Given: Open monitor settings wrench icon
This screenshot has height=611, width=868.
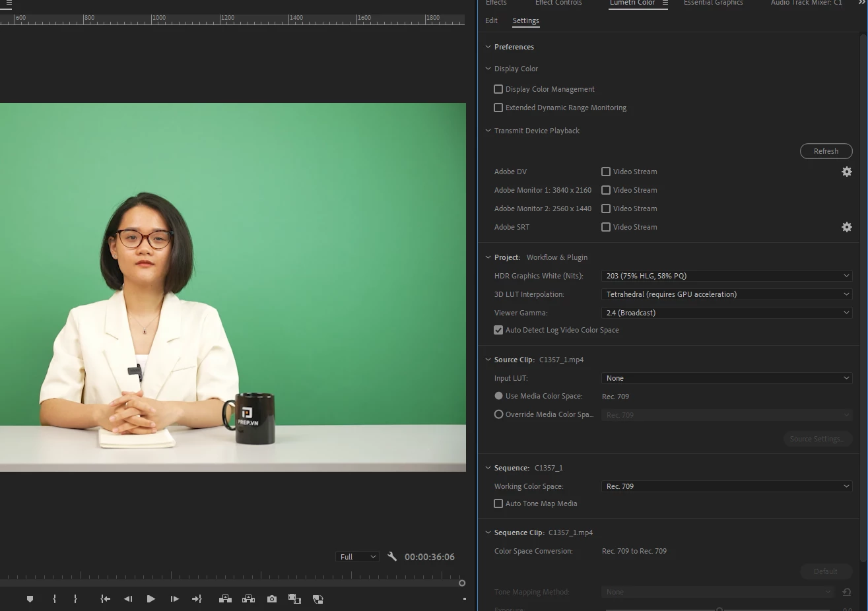Looking at the screenshot, I should [392, 556].
